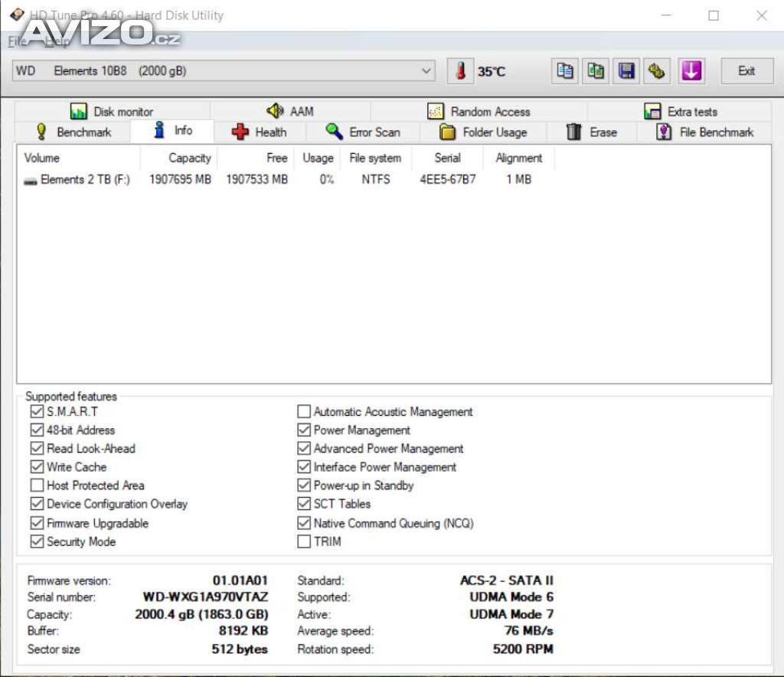This screenshot has width=784, height=677.
Task: Click the Serial column header
Action: [x=447, y=158]
